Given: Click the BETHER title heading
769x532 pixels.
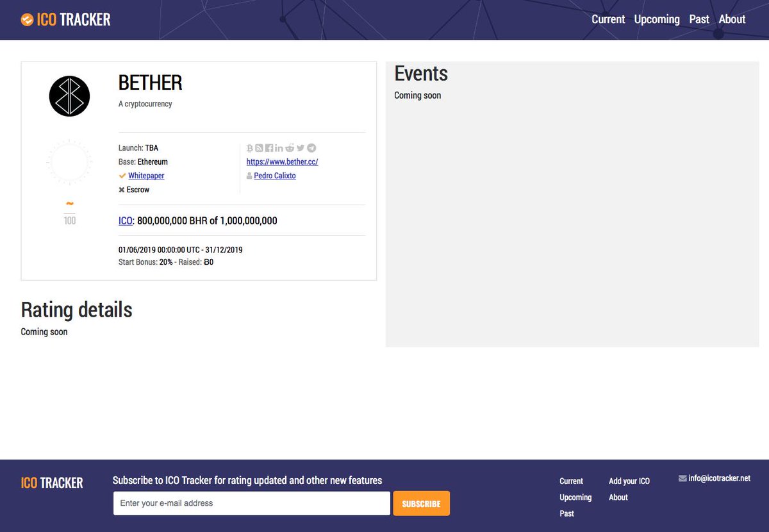Looking at the screenshot, I should [151, 83].
